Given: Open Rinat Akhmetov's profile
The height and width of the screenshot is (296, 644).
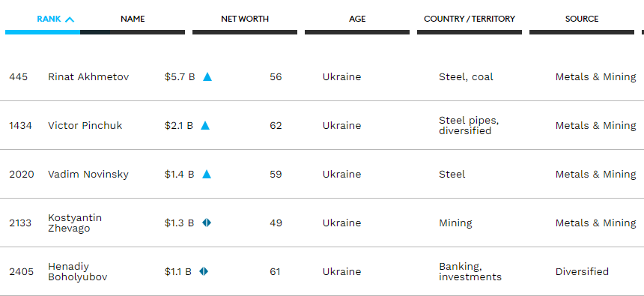Looking at the screenshot, I should (88, 77).
